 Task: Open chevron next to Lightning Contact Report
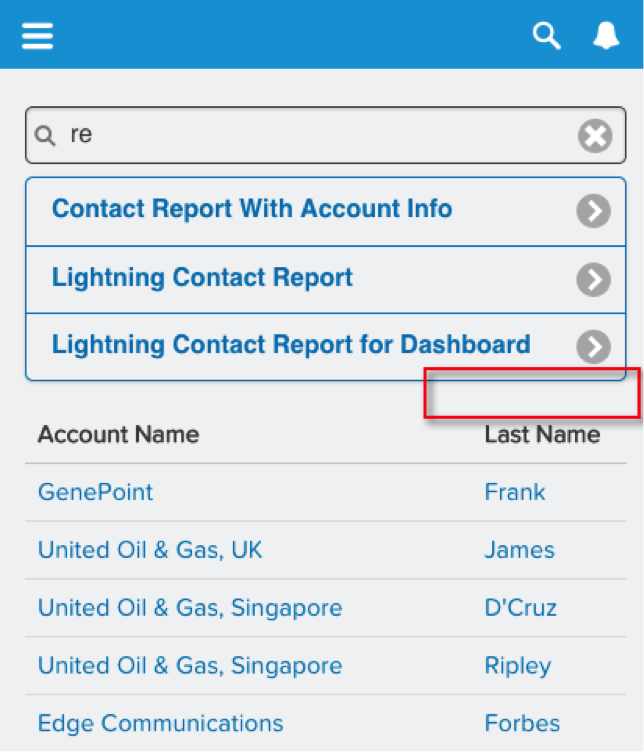594,280
